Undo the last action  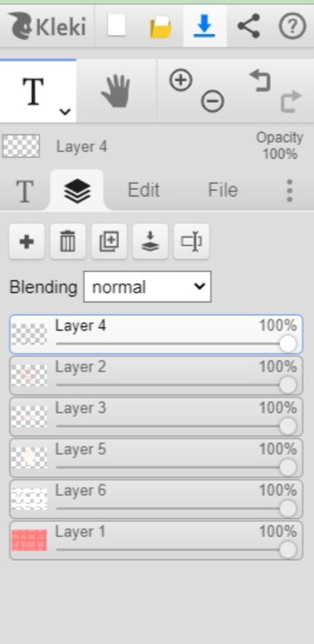click(260, 80)
